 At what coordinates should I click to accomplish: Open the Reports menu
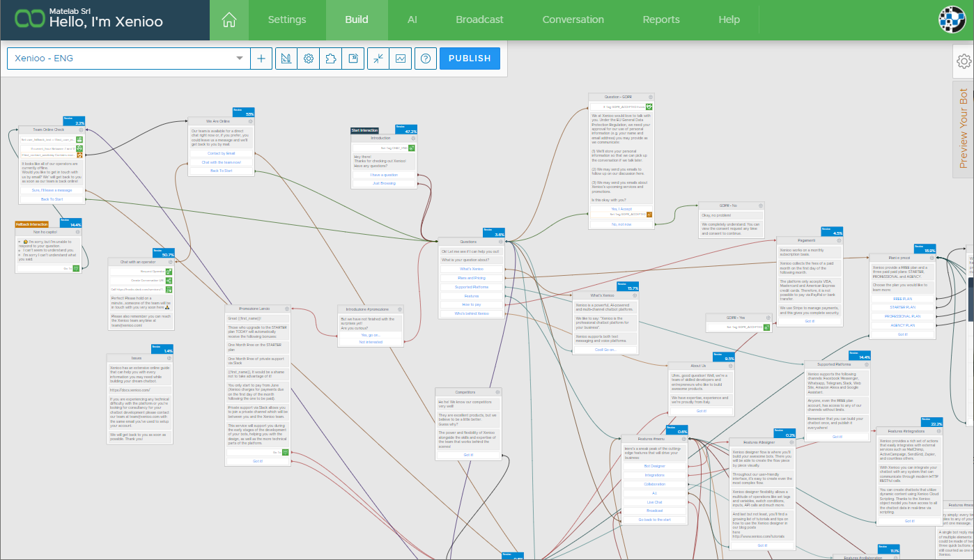click(x=661, y=20)
